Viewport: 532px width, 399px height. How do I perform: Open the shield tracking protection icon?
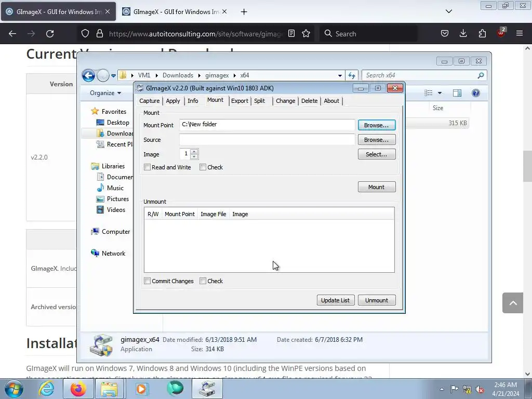85,34
